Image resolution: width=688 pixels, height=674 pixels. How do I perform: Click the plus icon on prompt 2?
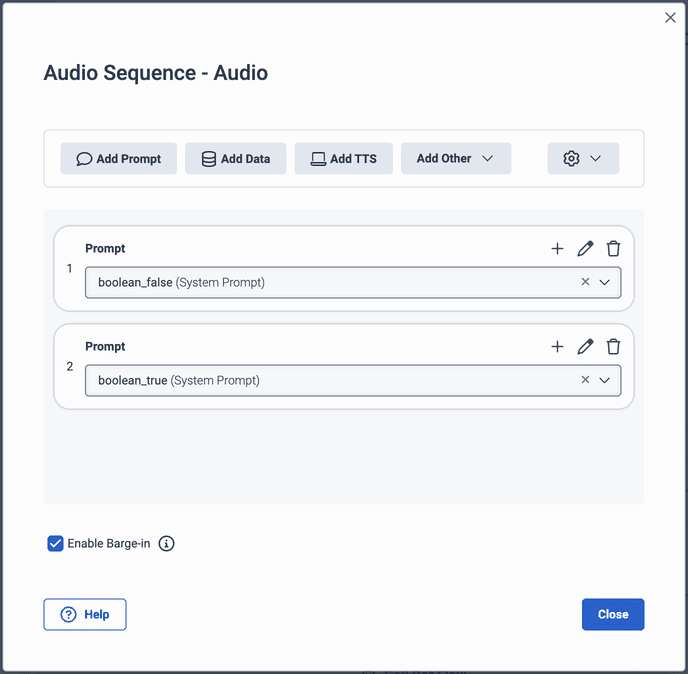557,347
